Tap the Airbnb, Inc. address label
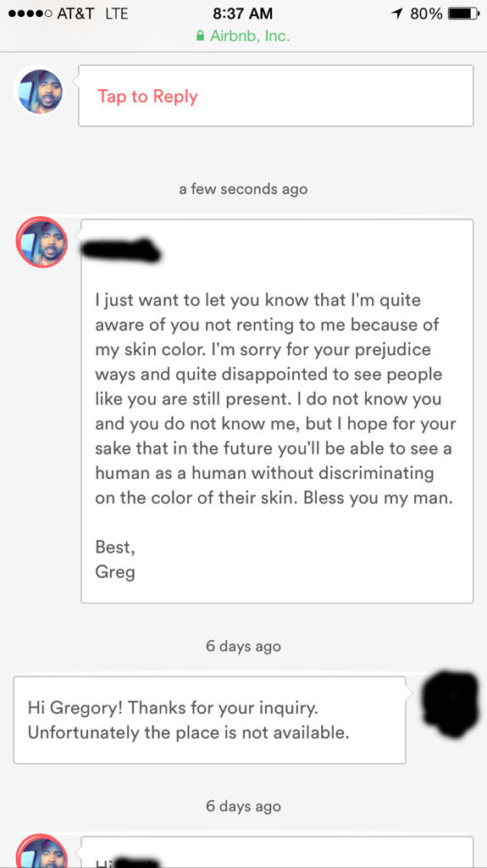 pos(250,36)
